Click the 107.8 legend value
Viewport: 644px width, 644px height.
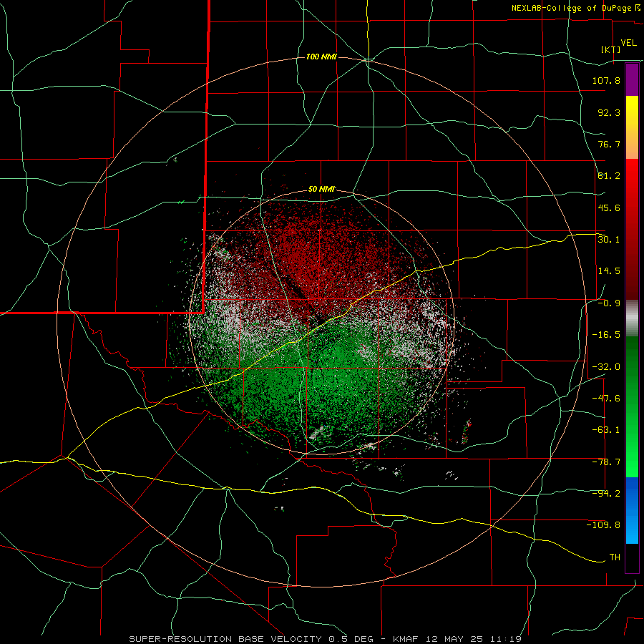(606, 80)
